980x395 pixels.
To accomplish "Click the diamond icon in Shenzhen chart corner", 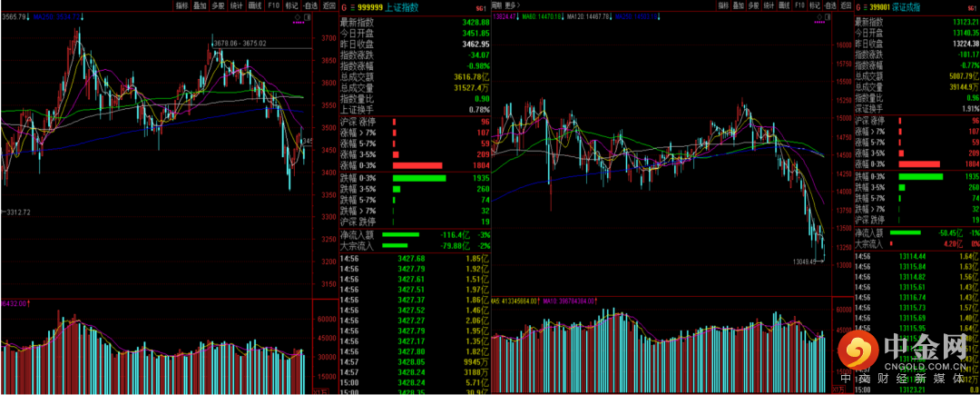I will point(820,17).
